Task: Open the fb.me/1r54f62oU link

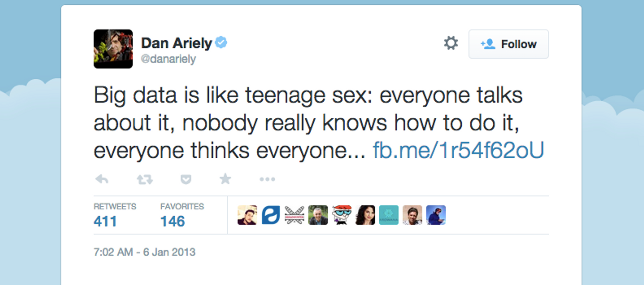Action: [x=458, y=150]
